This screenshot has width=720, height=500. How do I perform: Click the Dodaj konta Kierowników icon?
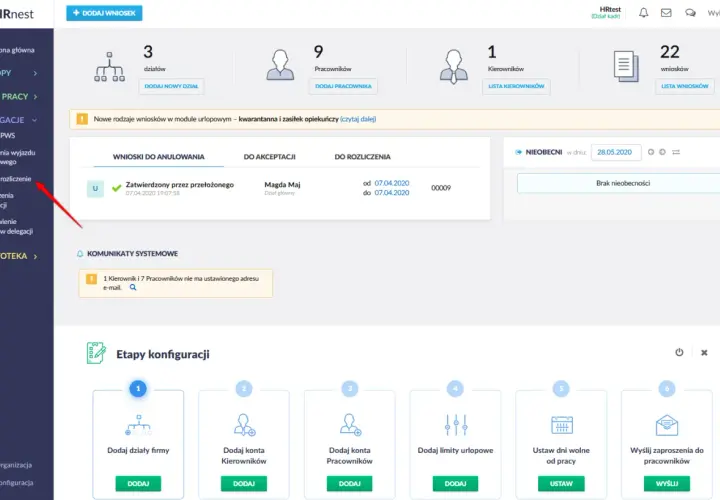click(x=244, y=425)
